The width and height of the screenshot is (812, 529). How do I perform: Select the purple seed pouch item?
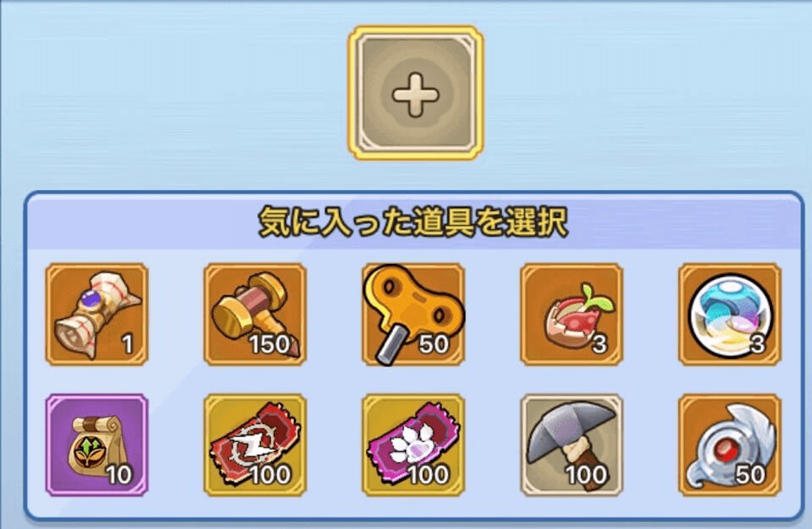[97, 445]
